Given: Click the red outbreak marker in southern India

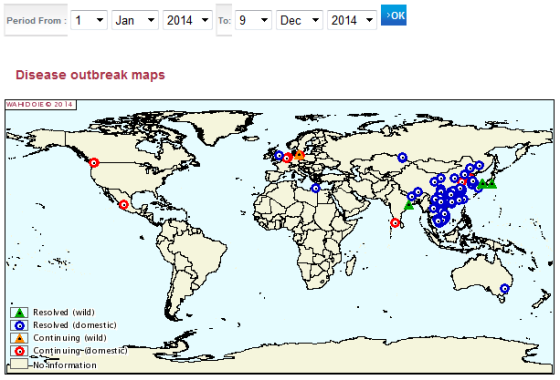Looking at the screenshot, I should [x=395, y=223].
